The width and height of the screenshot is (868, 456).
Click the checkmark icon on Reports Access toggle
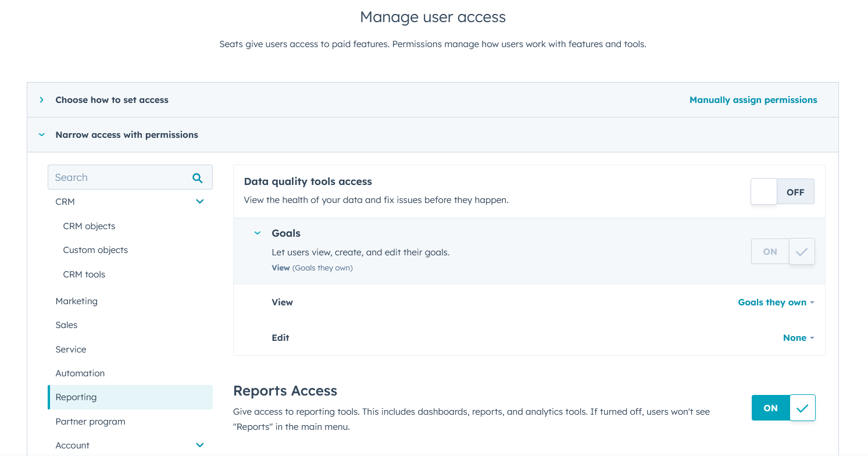[803, 408]
